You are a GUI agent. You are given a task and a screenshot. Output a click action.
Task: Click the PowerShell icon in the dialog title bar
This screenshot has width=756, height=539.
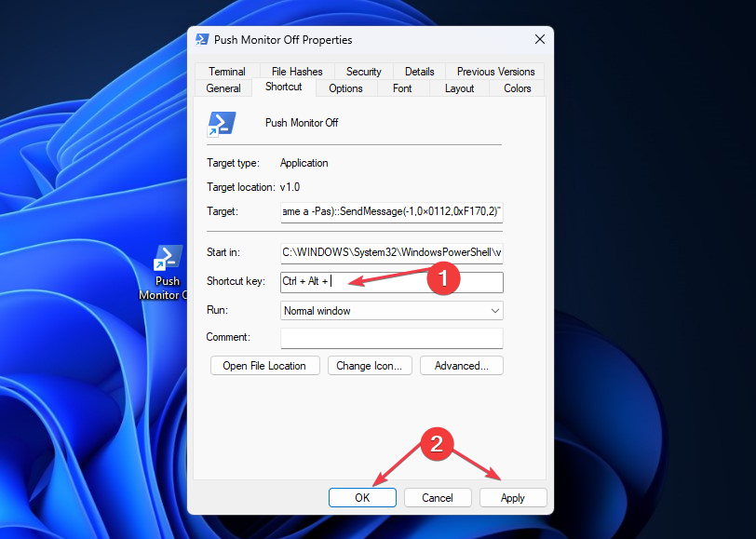click(202, 39)
